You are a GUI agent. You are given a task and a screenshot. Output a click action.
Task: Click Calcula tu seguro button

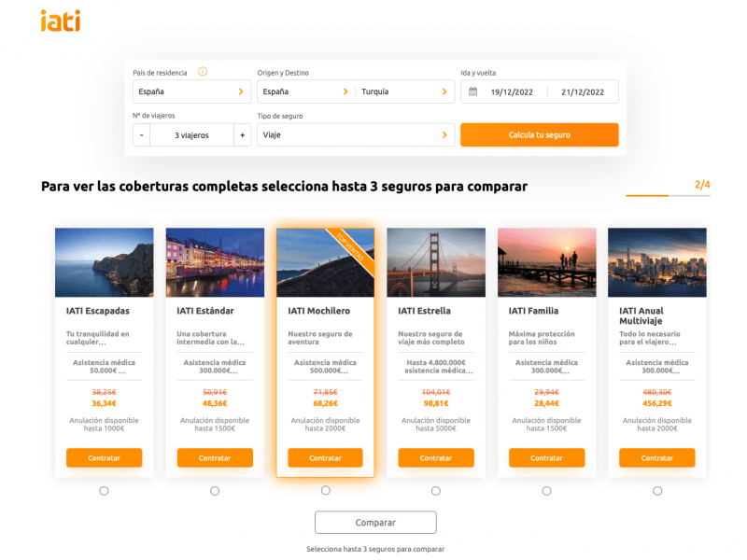click(x=540, y=134)
